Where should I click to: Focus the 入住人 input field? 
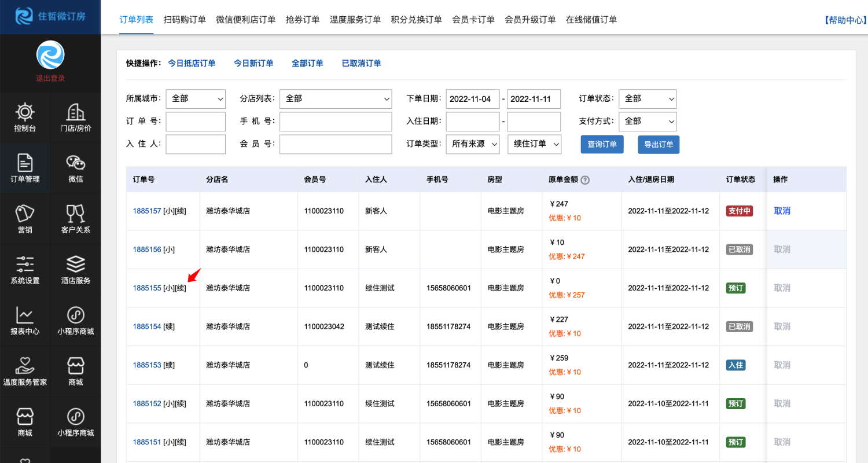point(196,144)
